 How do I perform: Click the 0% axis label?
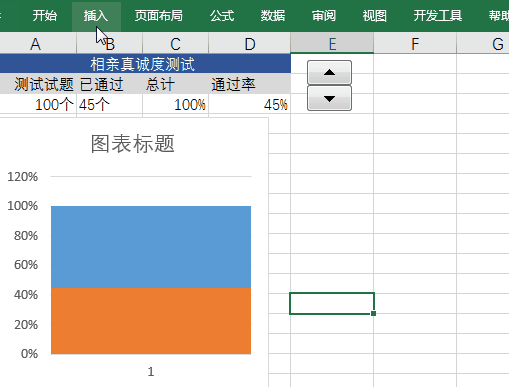pos(29,354)
